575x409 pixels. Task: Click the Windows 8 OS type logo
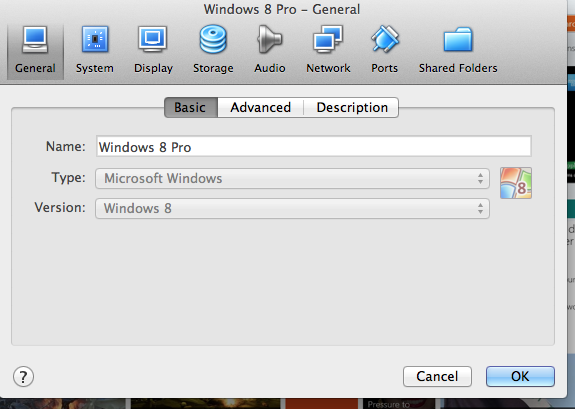coord(516,183)
